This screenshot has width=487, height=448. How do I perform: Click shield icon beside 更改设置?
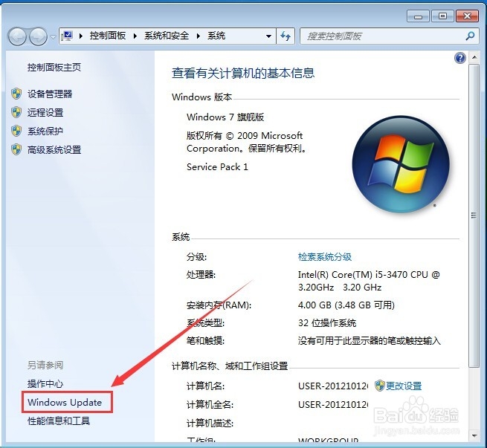(x=379, y=386)
